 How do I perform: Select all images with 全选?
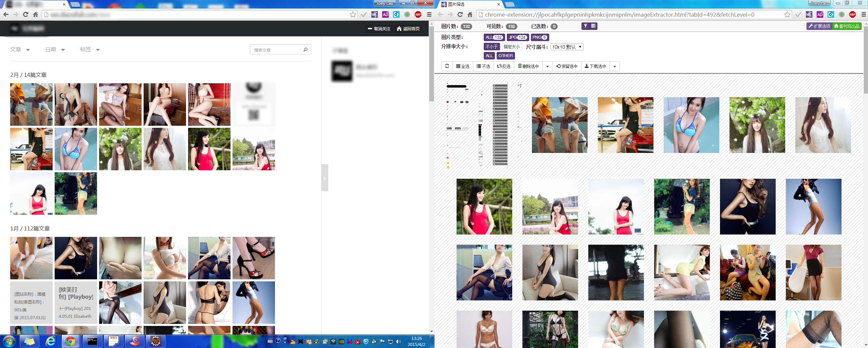463,66
